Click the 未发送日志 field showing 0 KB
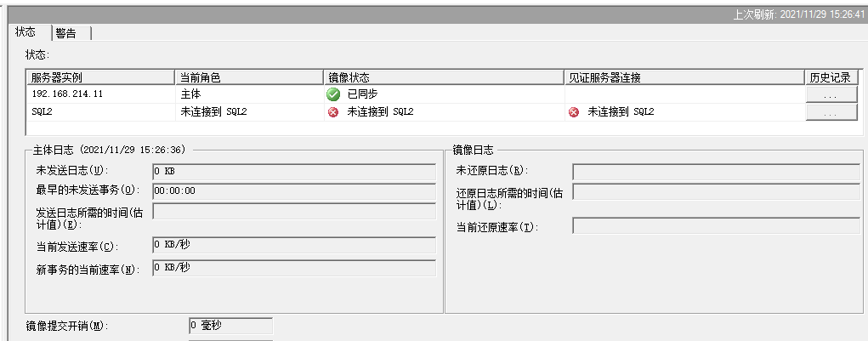 click(x=293, y=171)
